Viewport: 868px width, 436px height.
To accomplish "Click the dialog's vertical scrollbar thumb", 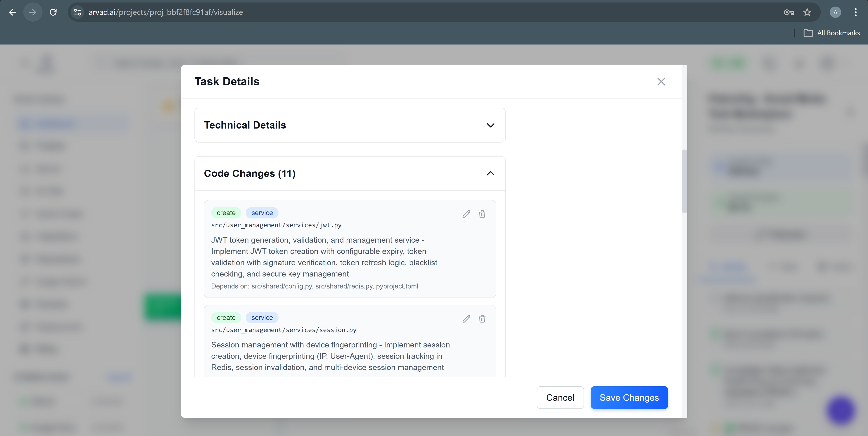I will 684,182.
